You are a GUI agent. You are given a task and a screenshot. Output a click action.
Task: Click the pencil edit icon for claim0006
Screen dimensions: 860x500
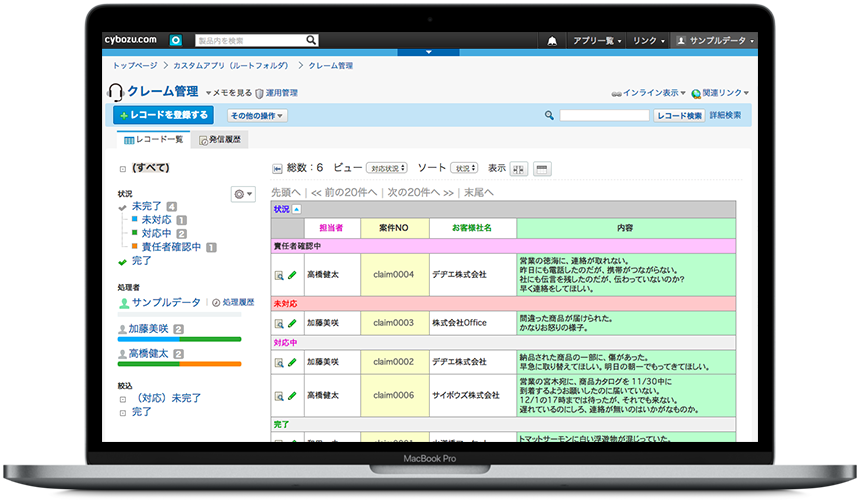[x=293, y=396]
